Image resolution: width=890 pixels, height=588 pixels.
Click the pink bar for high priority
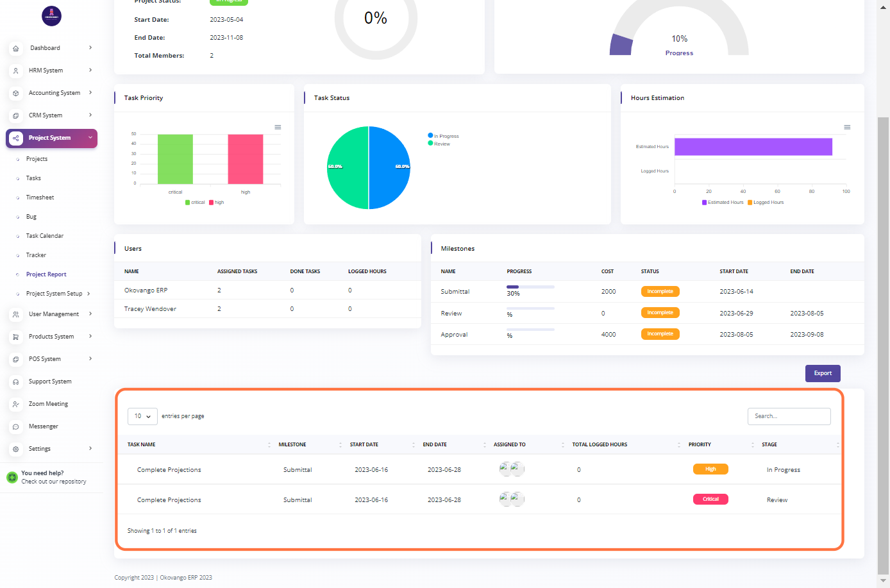click(245, 159)
